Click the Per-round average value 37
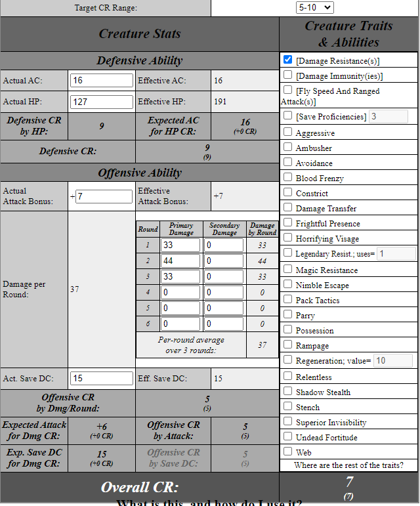Image resolution: width=420 pixels, height=506 pixels. pos(262,345)
